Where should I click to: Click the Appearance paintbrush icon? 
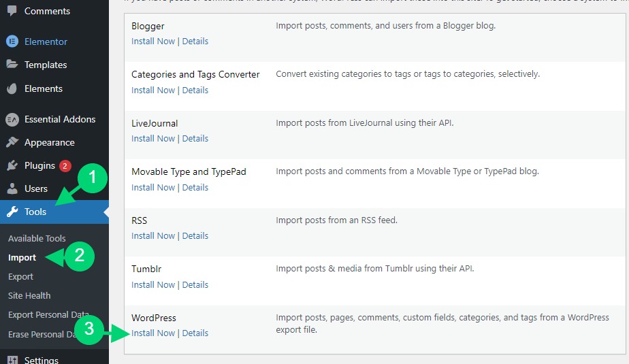12,142
